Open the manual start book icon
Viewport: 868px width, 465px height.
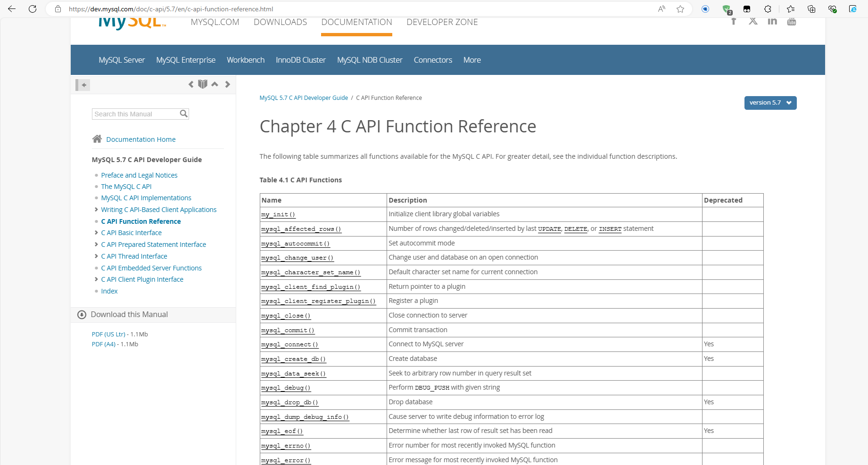click(203, 84)
